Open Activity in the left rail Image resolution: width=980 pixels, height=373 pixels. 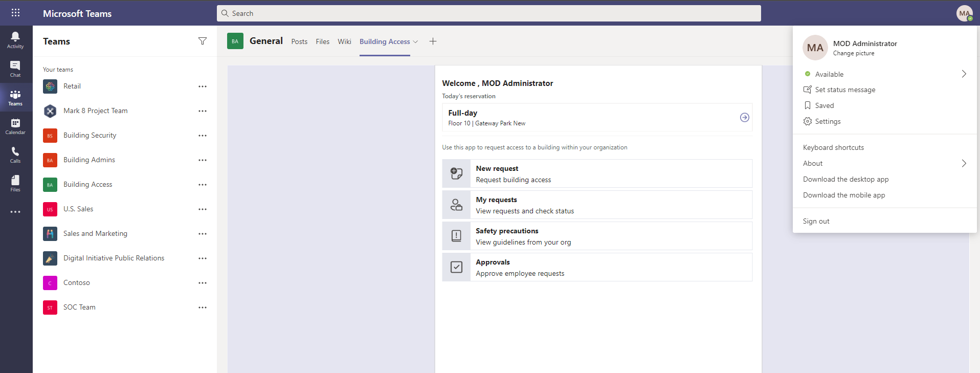[15, 40]
